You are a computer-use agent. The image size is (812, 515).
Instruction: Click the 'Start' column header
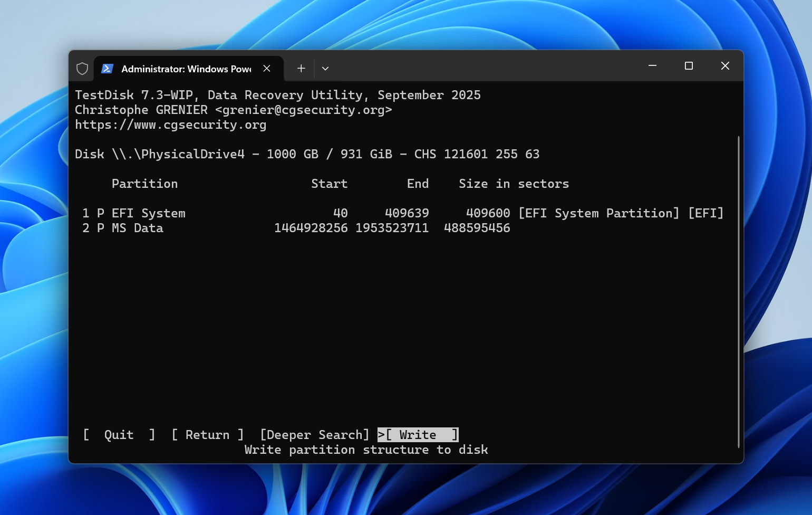(x=329, y=184)
